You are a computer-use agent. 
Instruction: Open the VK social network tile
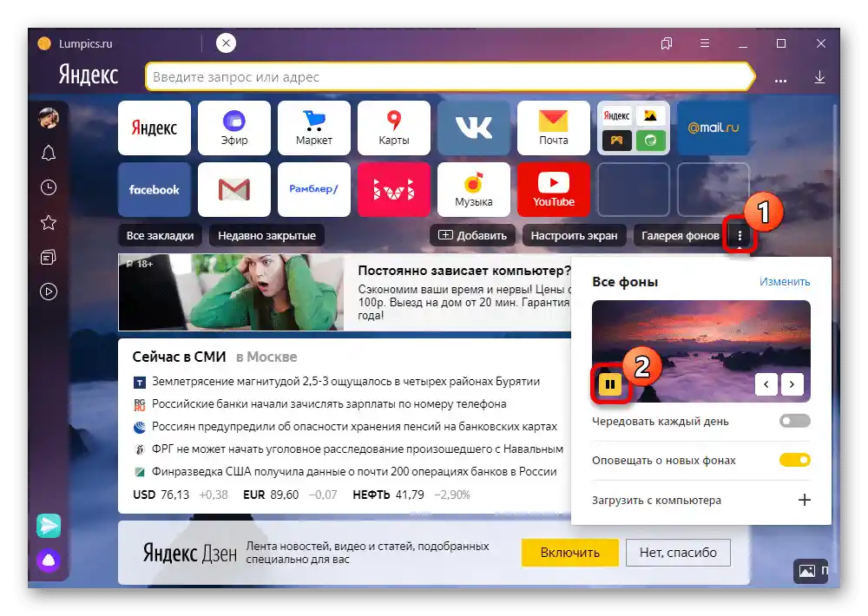coord(473,128)
